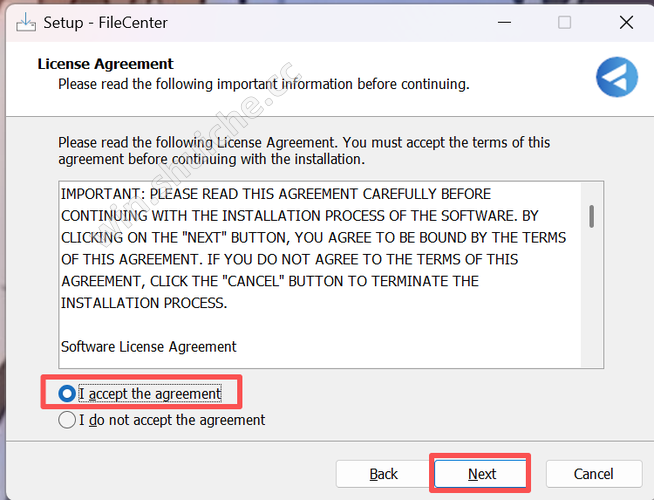Click the maximize window button
The image size is (654, 500).
click(x=565, y=22)
